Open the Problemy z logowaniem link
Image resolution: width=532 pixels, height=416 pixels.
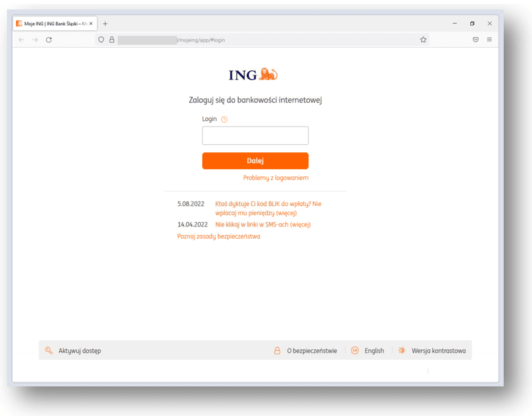pos(276,177)
